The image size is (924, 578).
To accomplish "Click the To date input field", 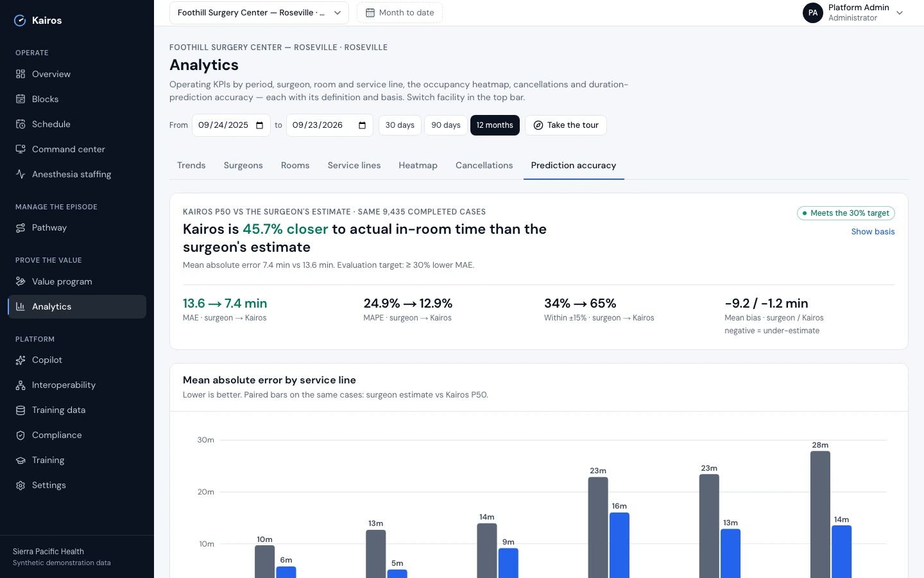I will click(x=329, y=125).
